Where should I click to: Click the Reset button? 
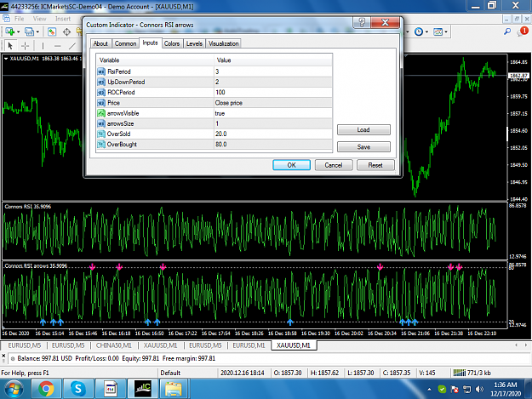[x=375, y=165]
